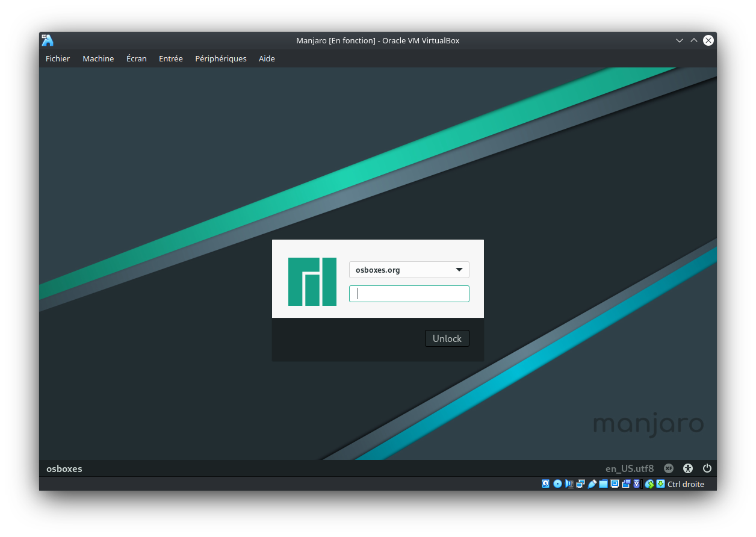Open the Écran menu
Viewport: 756px width, 537px height.
pos(136,58)
